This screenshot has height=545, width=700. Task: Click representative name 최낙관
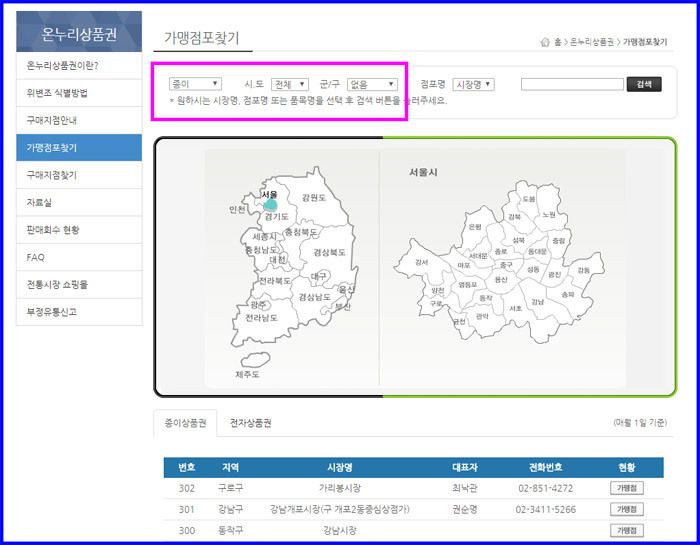465,488
